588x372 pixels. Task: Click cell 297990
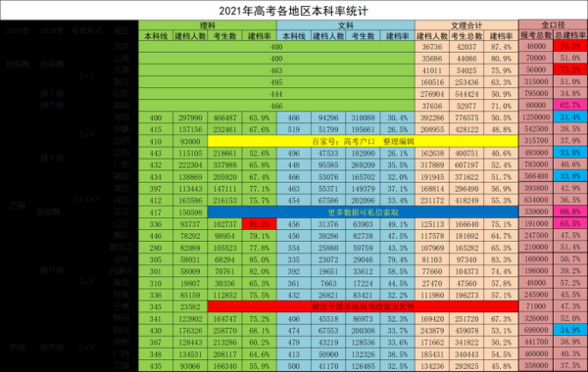(190, 117)
